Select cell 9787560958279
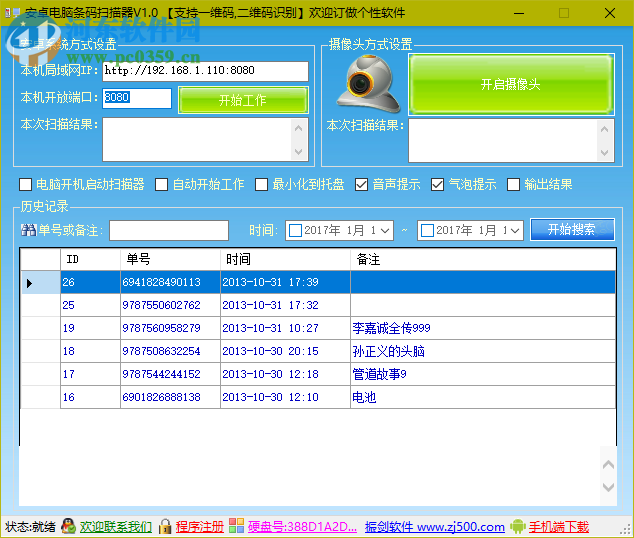Screen dimensions: 634x538 pos(170,328)
